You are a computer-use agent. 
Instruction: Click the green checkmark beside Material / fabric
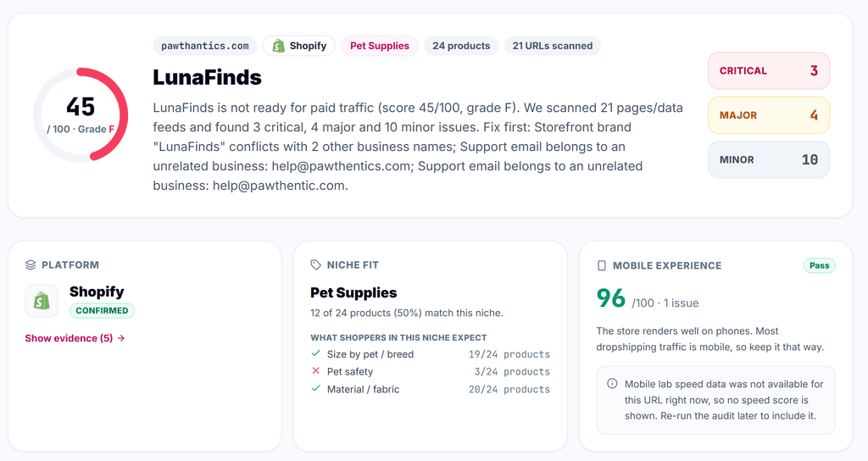click(x=315, y=388)
